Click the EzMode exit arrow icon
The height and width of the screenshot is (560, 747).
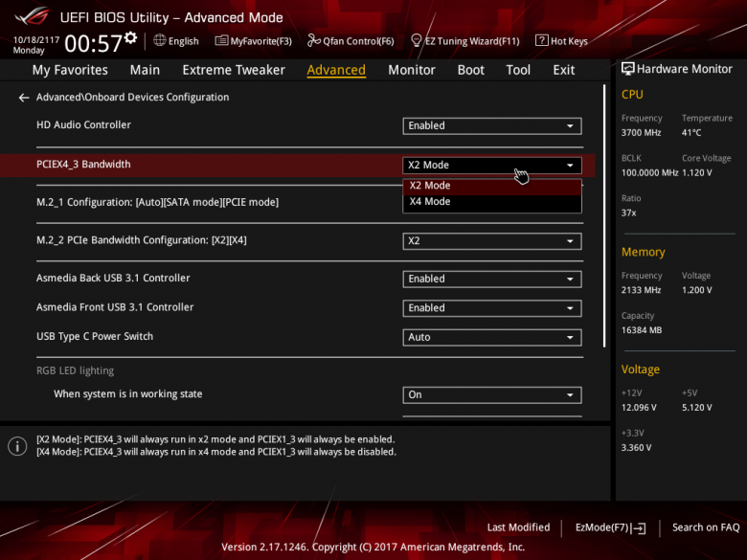[639, 528]
